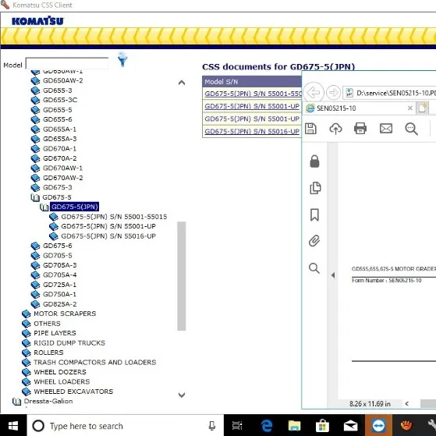Click the lock security icon in PDF sidebar
The height and width of the screenshot is (436, 436).
coord(314,161)
